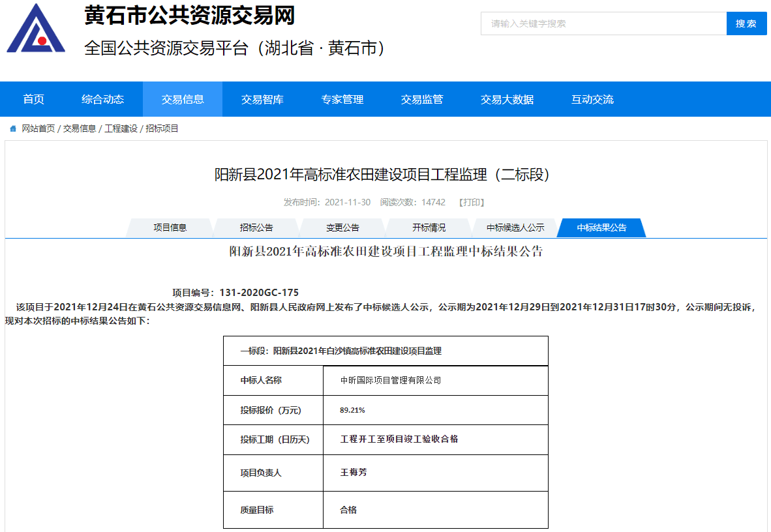Navigate to 专家管理 section
771x532 pixels.
[x=342, y=99]
